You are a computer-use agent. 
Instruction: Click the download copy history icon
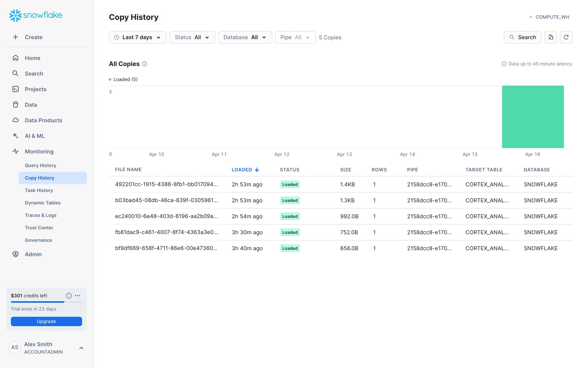551,37
